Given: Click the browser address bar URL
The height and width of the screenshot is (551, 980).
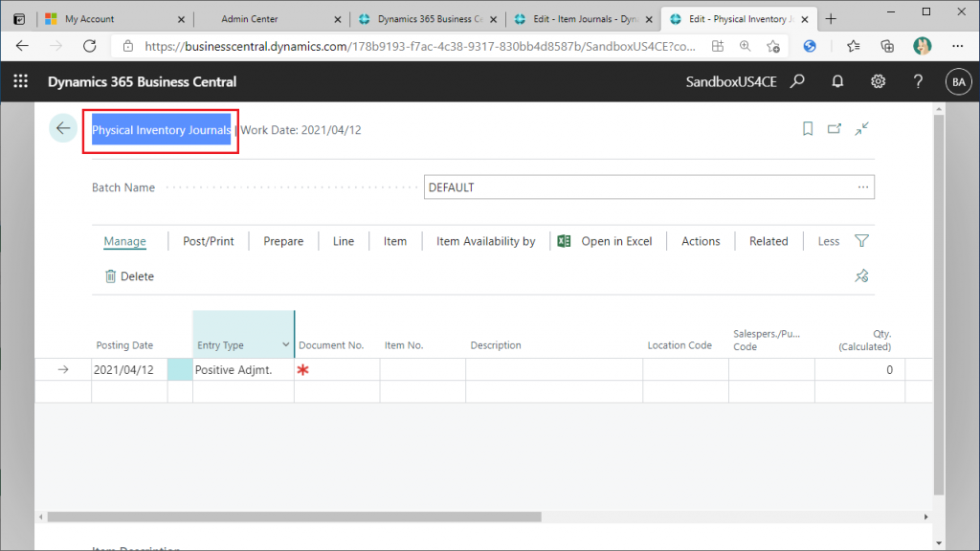Looking at the screenshot, I should (x=420, y=46).
